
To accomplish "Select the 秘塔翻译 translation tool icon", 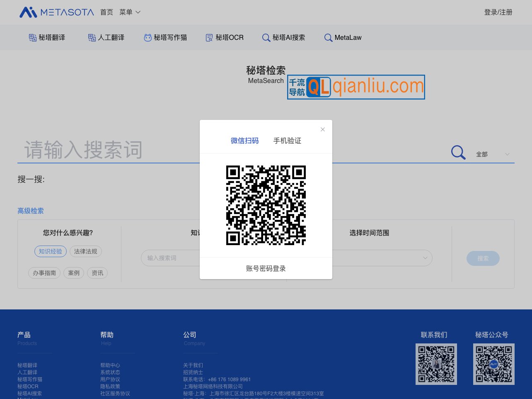I will point(33,37).
